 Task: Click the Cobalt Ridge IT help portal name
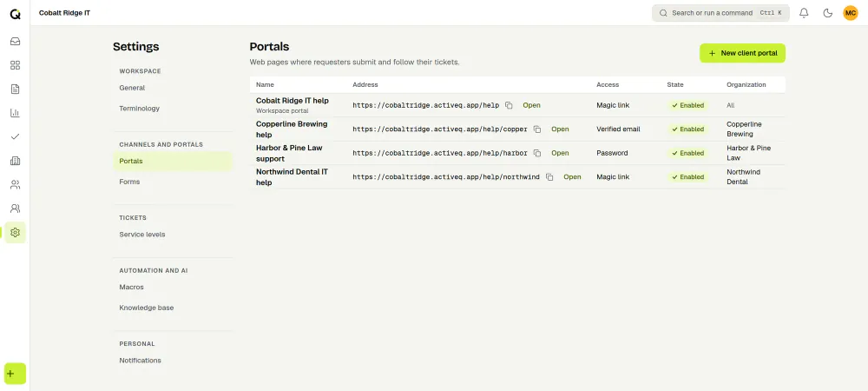(x=293, y=101)
